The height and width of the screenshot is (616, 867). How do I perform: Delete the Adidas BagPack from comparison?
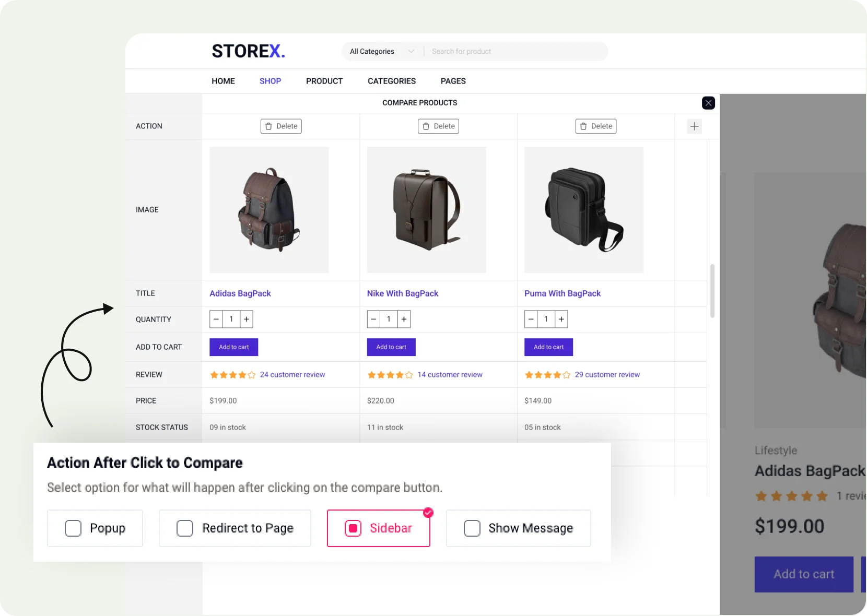coord(280,126)
